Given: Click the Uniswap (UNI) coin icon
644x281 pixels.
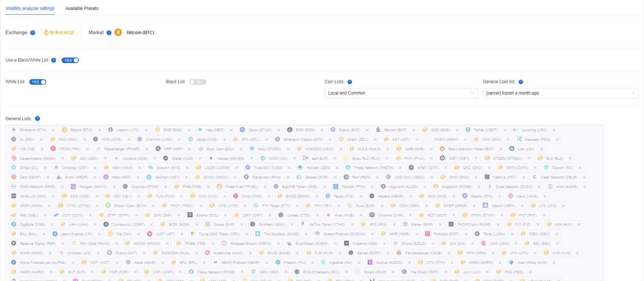Looking at the screenshot, I should click(x=61, y=253).
